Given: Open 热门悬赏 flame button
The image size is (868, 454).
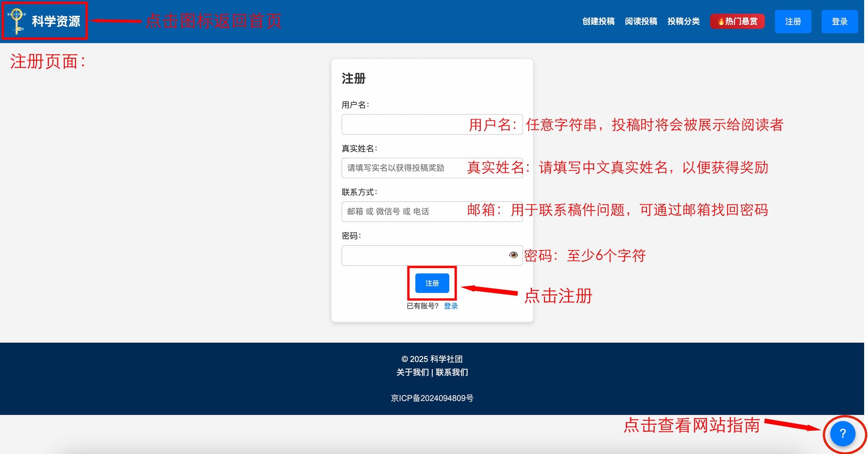Looking at the screenshot, I should pyautogui.click(x=737, y=21).
